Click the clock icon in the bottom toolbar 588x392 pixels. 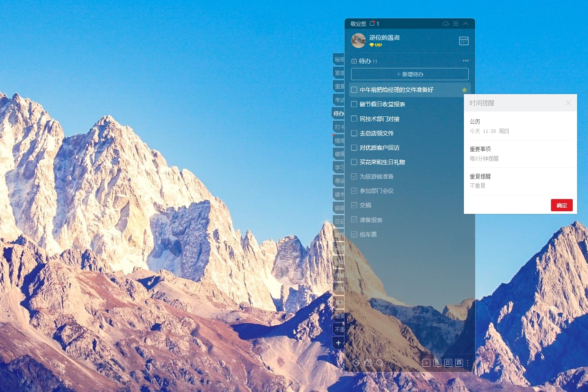356,363
